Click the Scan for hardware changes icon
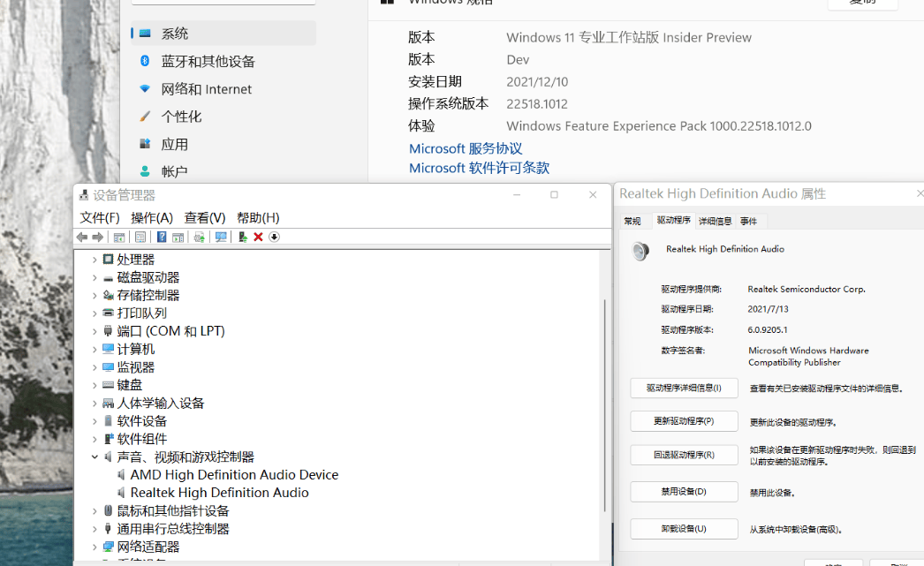Screen dimensions: 924x566 (x=221, y=237)
